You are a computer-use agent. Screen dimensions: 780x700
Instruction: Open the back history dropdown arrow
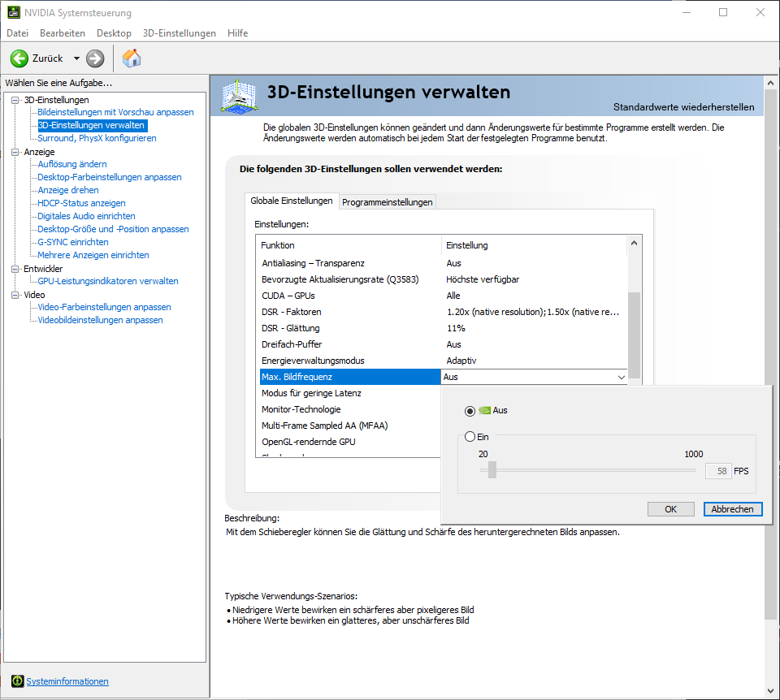pos(76,58)
